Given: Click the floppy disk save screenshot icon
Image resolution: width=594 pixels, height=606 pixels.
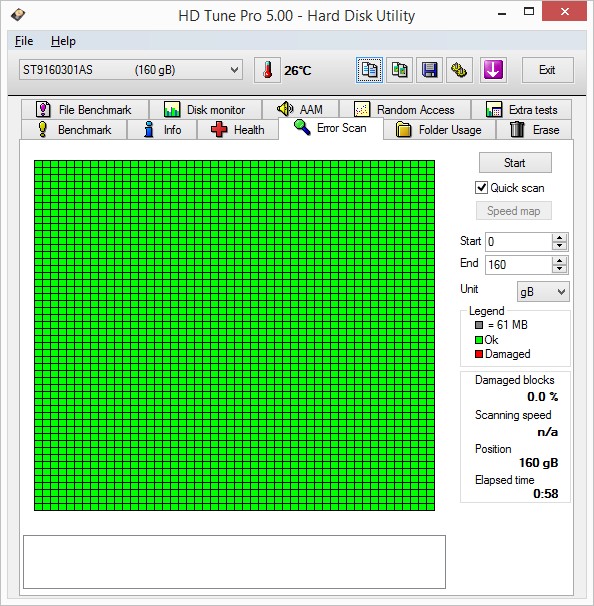Looking at the screenshot, I should pyautogui.click(x=429, y=70).
